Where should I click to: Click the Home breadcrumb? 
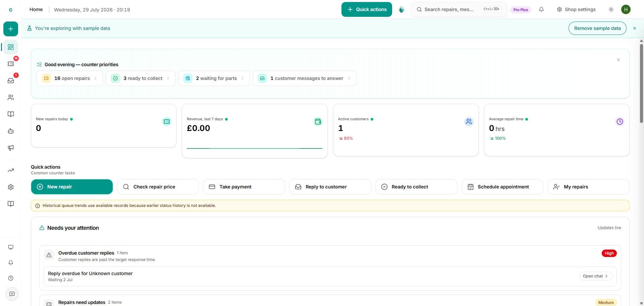(36, 9)
